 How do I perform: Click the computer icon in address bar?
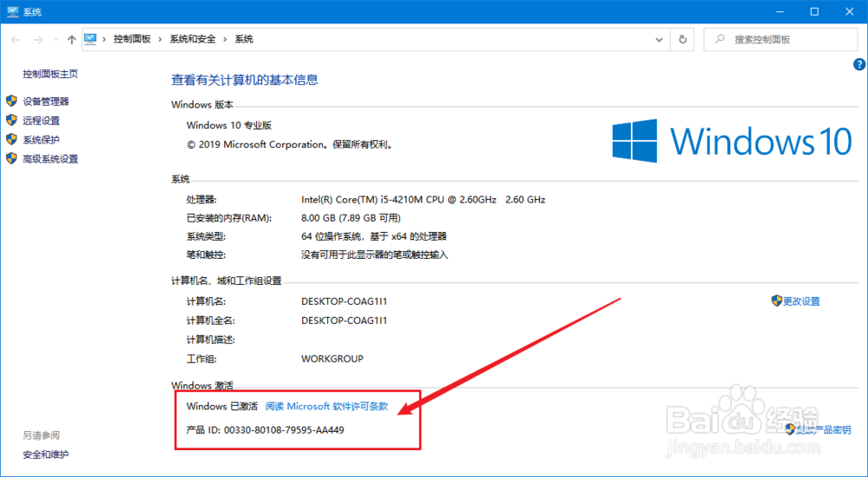[x=90, y=39]
